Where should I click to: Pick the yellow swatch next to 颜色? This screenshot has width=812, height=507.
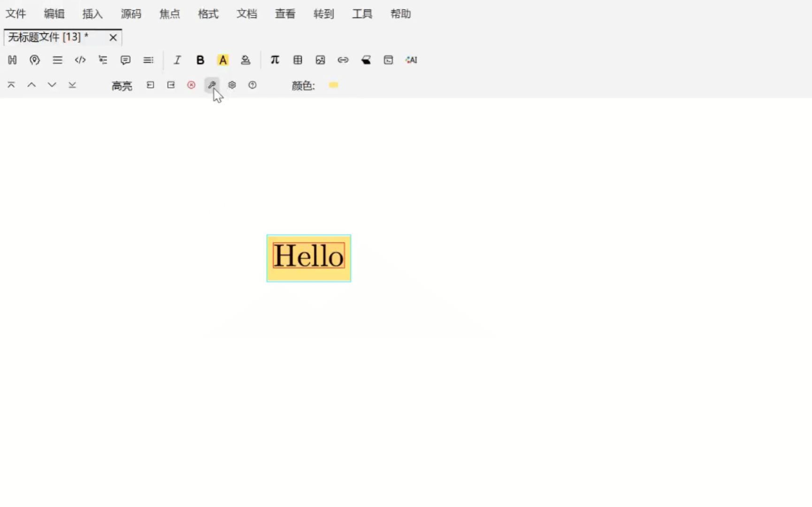point(334,85)
